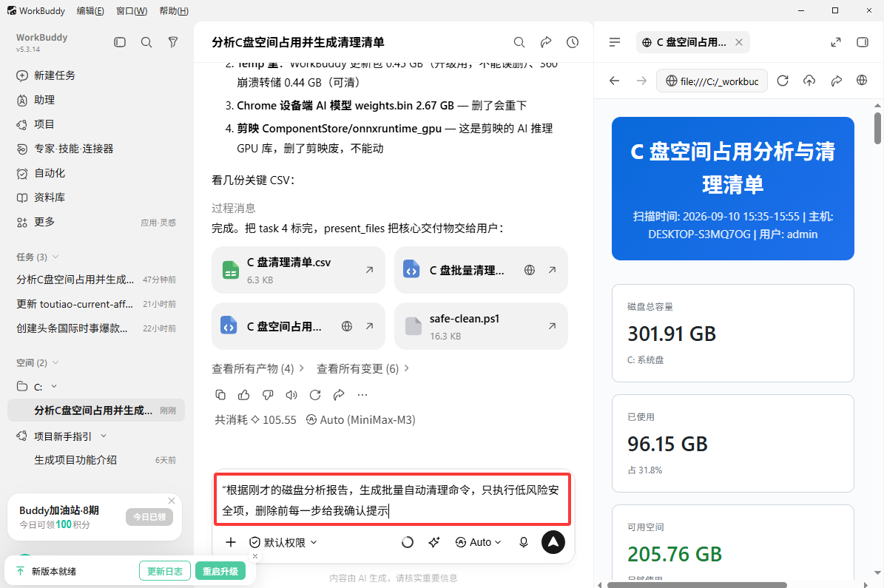Click the preview URL address field
This screenshot has width=884, height=588.
(x=712, y=81)
